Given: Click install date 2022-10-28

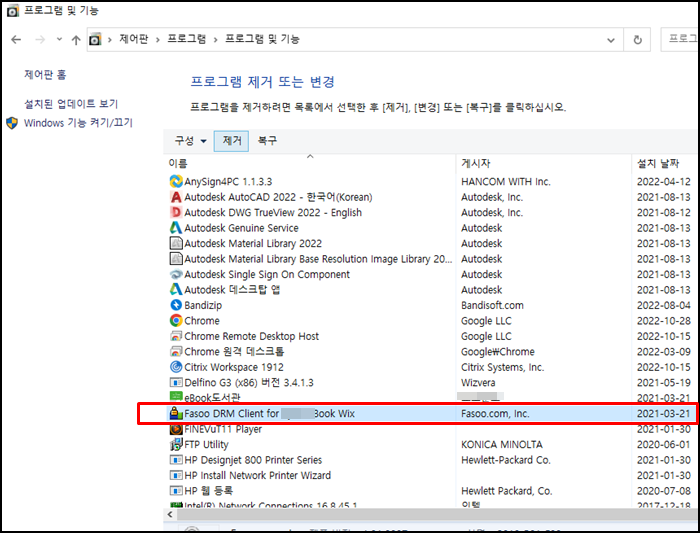Looking at the screenshot, I should 663,321.
